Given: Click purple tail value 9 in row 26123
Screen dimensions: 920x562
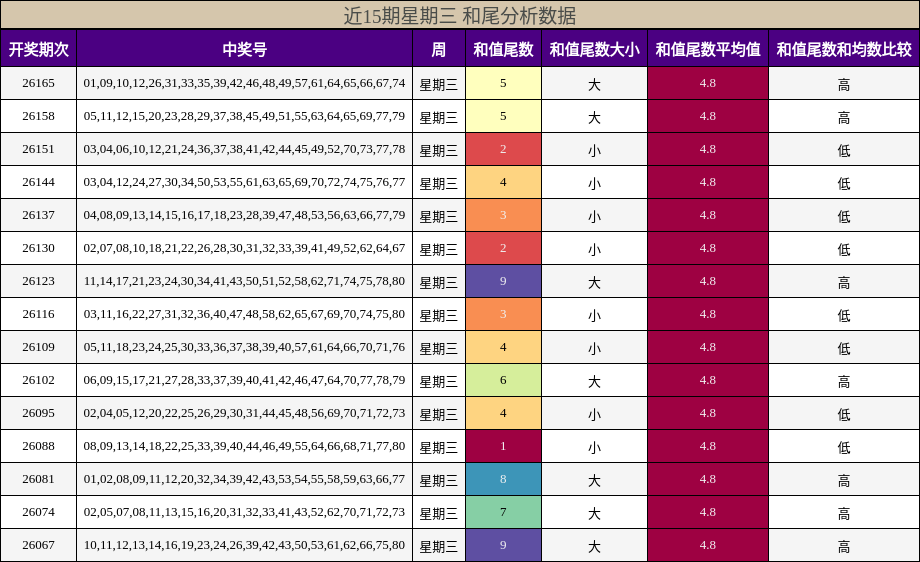Looking at the screenshot, I should click(x=503, y=281).
